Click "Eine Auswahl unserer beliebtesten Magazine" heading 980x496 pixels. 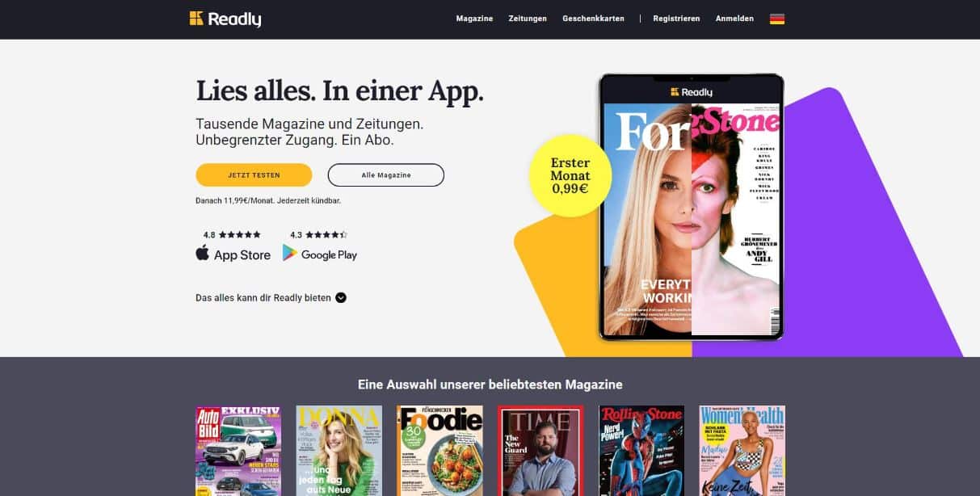pos(490,385)
